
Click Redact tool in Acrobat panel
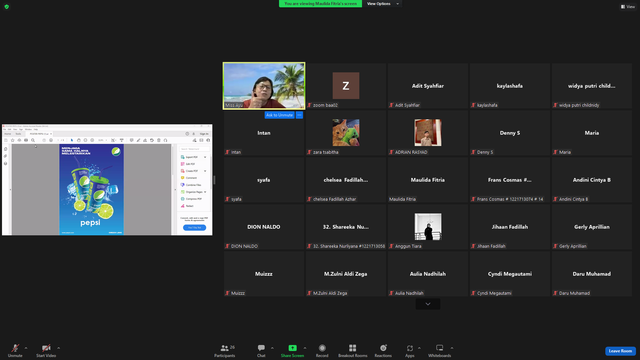[x=187, y=206]
